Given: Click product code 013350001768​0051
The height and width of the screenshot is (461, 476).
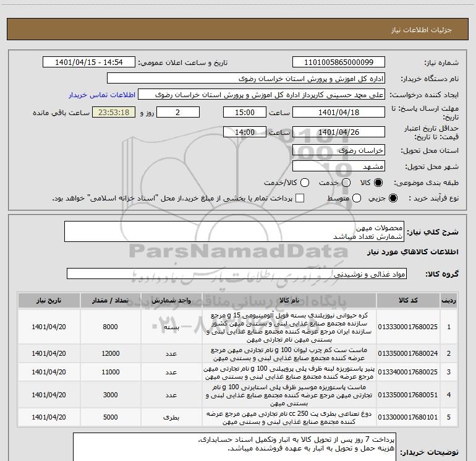Looking at the screenshot, I should tap(408, 395).
